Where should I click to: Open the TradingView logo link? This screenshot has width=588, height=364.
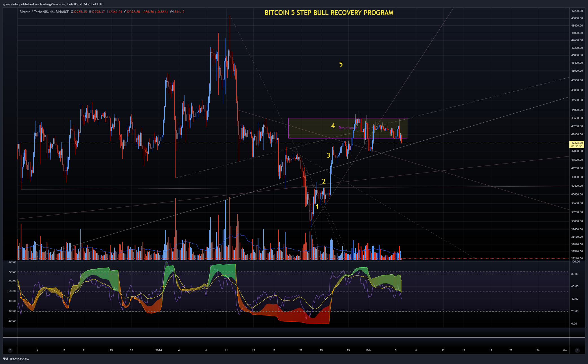[16, 359]
